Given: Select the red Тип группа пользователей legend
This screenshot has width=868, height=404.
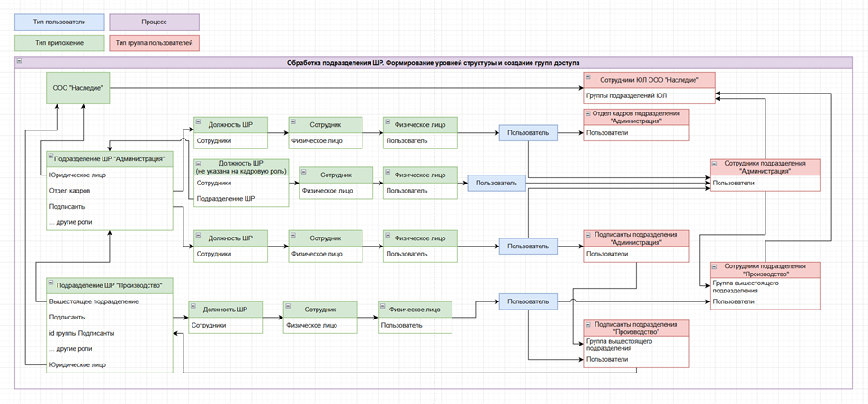Looking at the screenshot, I should (x=153, y=42).
